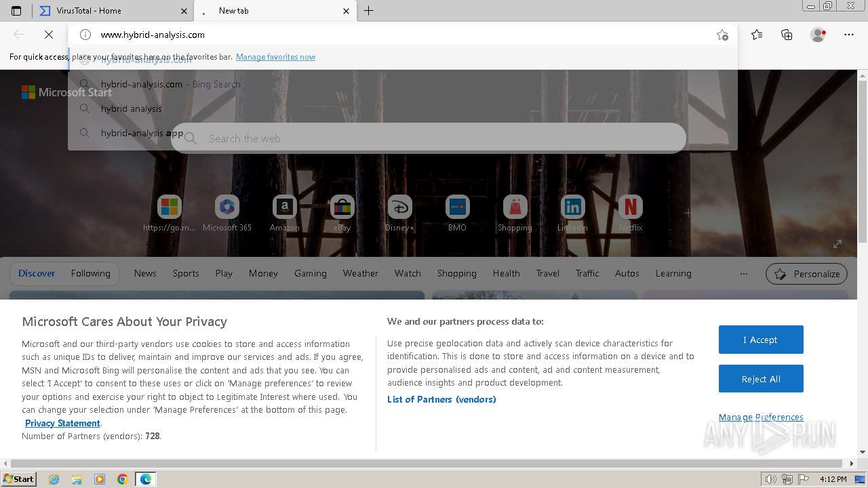
Task: Open the Privacy Statement link
Action: point(62,423)
